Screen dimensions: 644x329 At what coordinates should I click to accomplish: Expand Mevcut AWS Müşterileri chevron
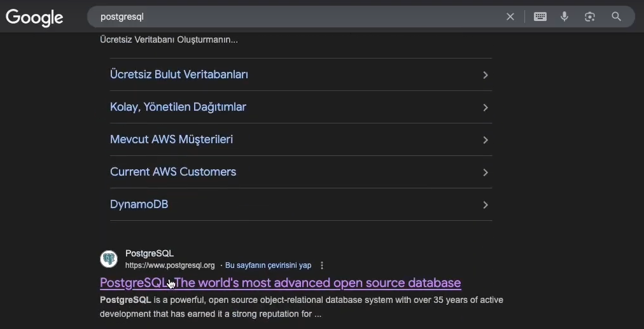point(486,140)
